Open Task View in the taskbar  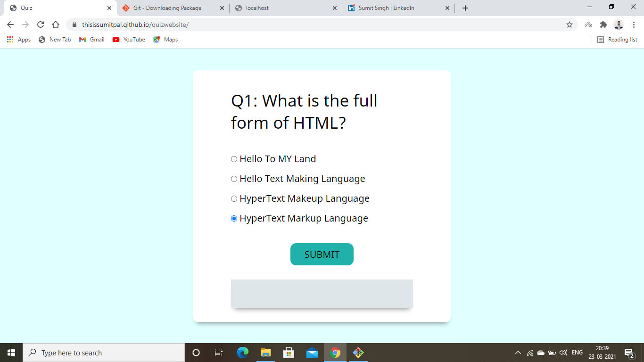click(219, 353)
